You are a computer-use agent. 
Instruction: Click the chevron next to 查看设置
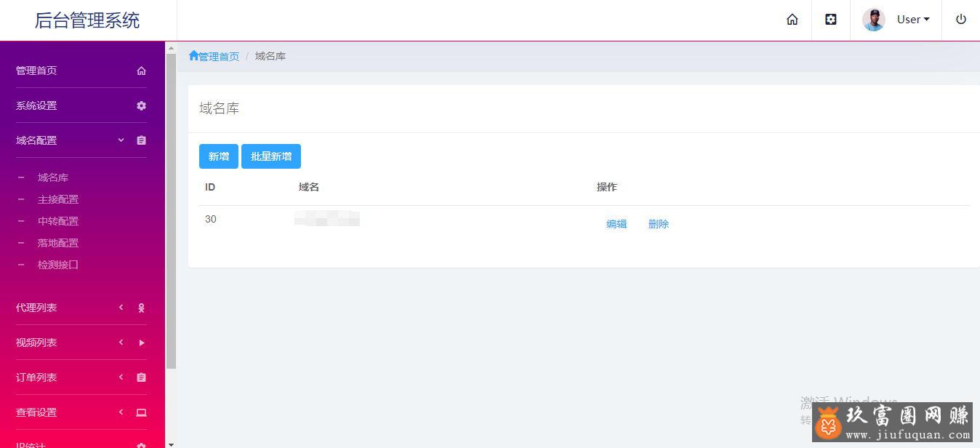(x=121, y=412)
